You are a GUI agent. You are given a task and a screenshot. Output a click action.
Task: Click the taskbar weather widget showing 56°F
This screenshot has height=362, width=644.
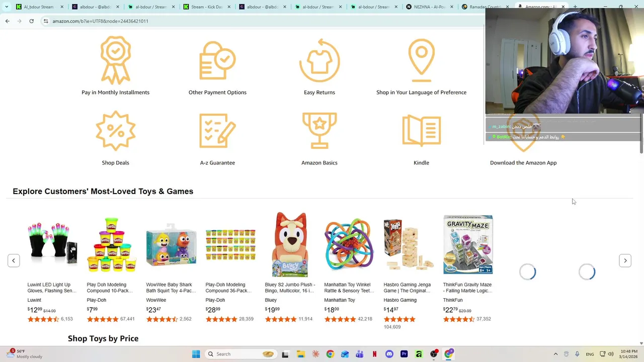[x=25, y=354]
